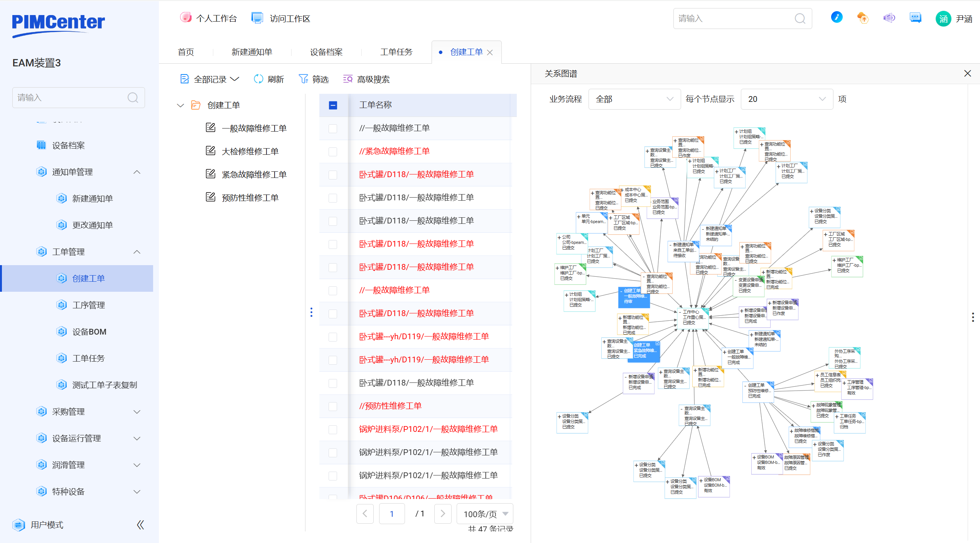Click edit icon beside 大检修维修工单
980x543 pixels.
click(211, 151)
